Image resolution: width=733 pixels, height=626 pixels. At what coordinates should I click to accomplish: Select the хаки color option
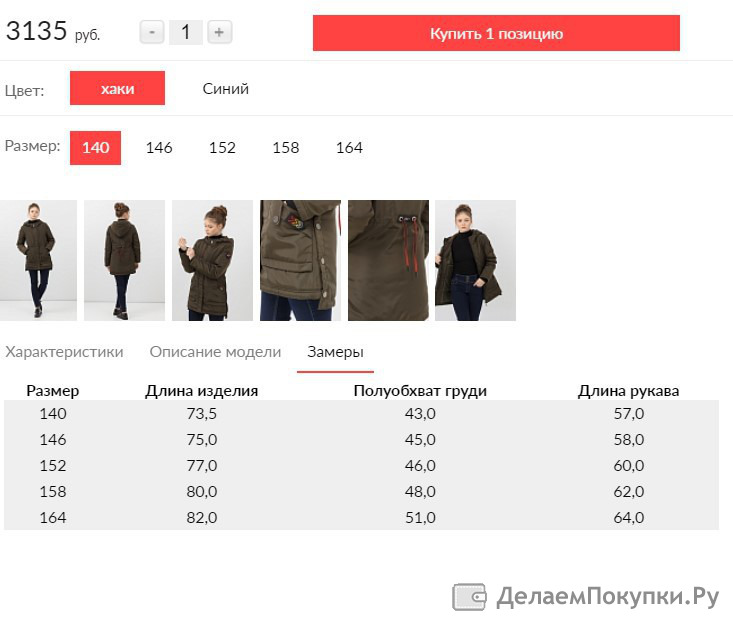click(117, 88)
